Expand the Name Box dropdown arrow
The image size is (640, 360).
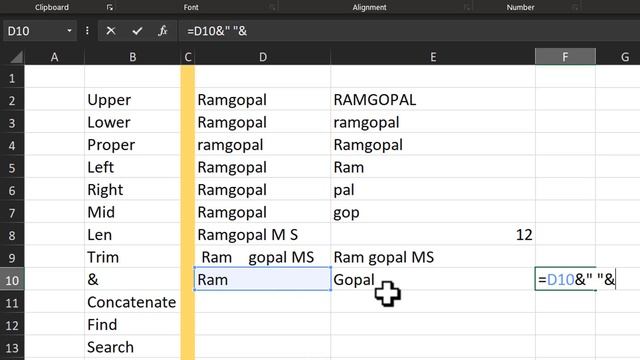click(69, 31)
